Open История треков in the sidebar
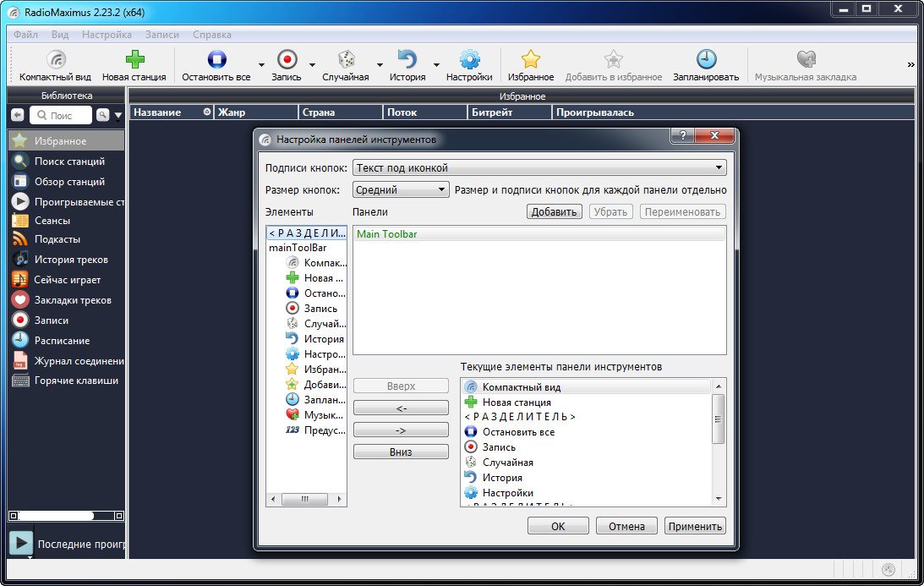 click(66, 260)
